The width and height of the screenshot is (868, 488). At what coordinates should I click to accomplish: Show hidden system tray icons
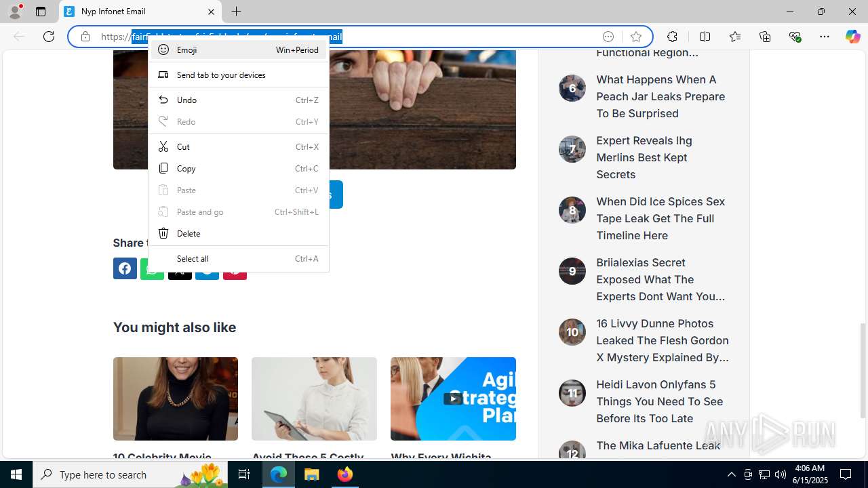pos(731,474)
